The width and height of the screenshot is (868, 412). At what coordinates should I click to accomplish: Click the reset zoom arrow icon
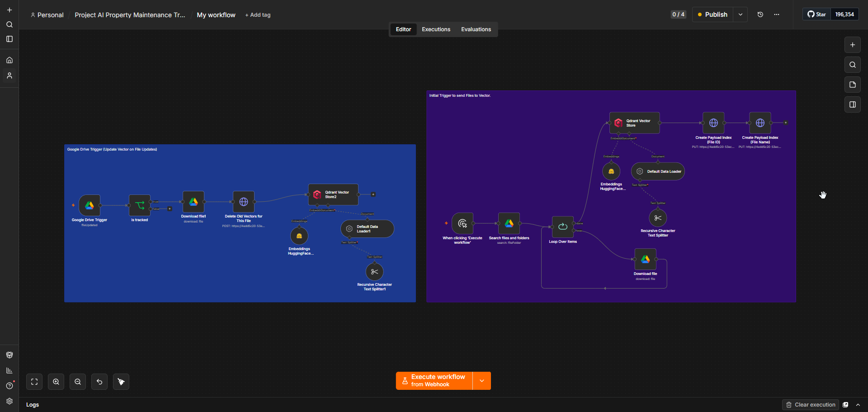point(99,382)
